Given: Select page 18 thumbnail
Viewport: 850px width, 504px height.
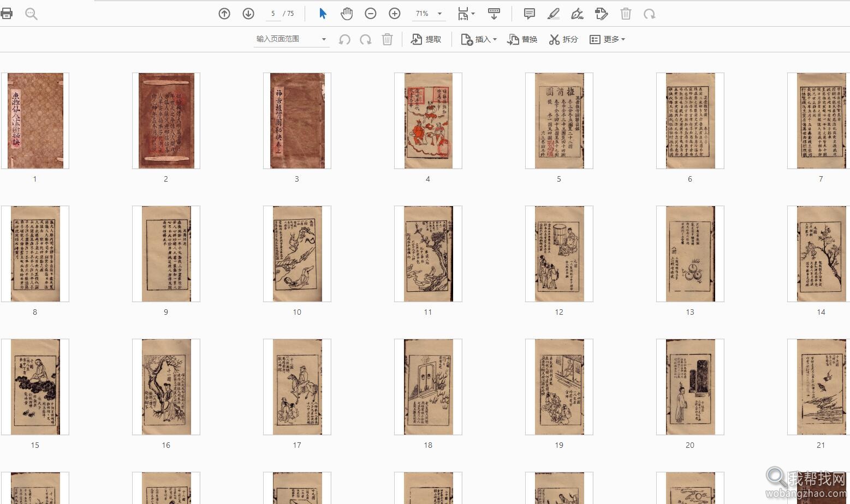Looking at the screenshot, I should pos(428,387).
